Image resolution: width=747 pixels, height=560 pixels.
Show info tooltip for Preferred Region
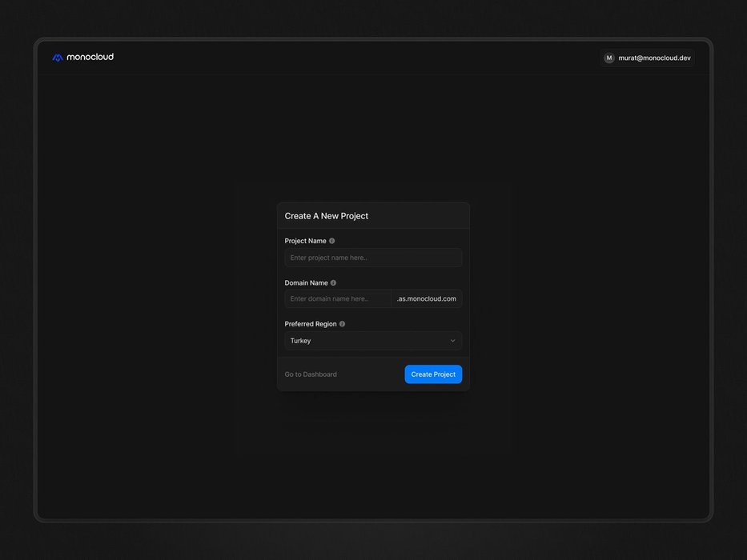[342, 324]
